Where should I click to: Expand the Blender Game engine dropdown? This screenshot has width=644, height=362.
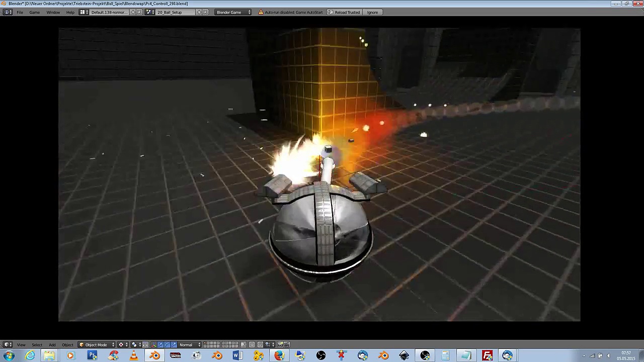(233, 12)
